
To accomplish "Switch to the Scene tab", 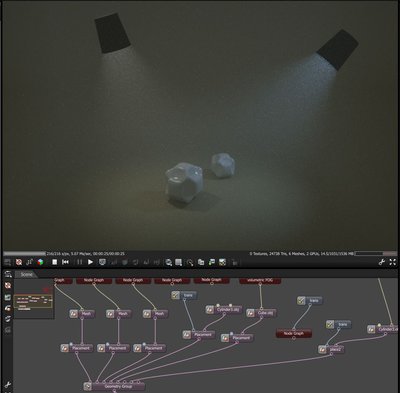I will (26, 275).
